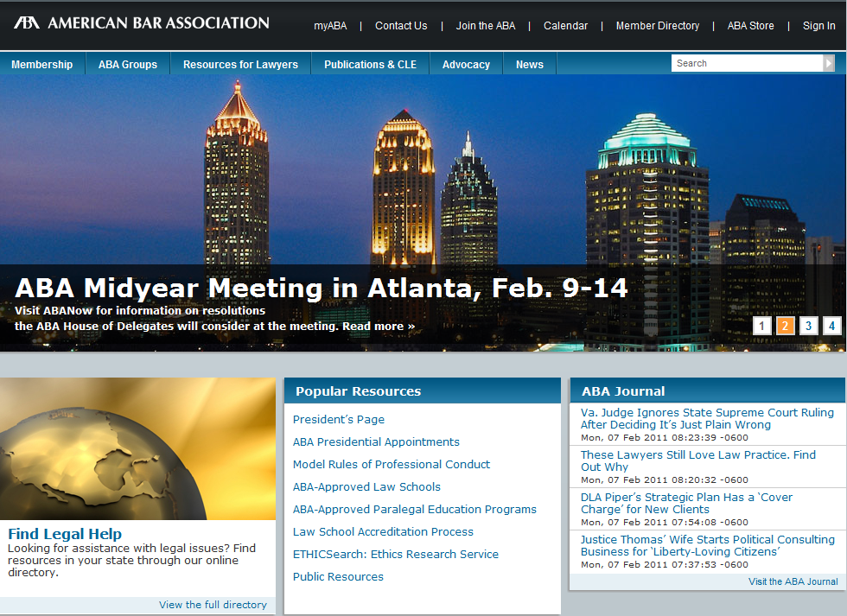Screen dimensions: 847x616
Task: Open Public Resources link
Action: pyautogui.click(x=338, y=576)
